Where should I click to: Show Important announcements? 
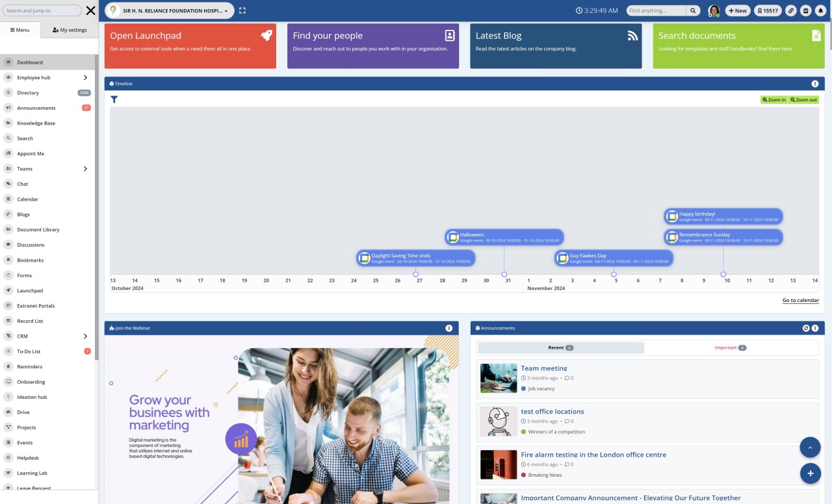point(729,347)
